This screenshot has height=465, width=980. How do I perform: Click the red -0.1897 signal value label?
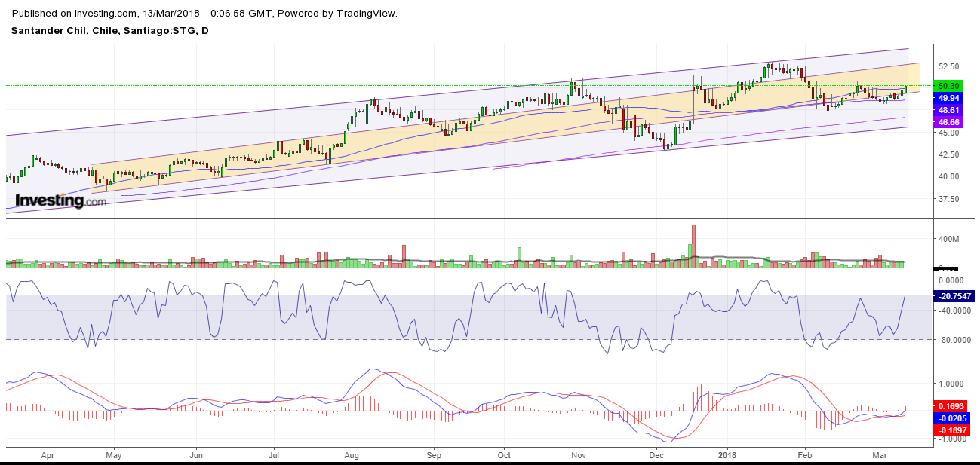[x=951, y=430]
